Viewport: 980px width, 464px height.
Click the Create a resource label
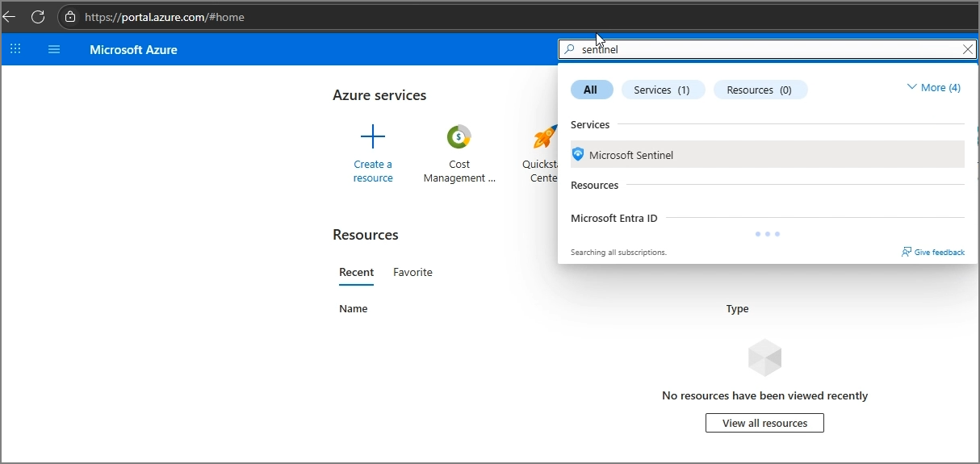[x=373, y=171]
